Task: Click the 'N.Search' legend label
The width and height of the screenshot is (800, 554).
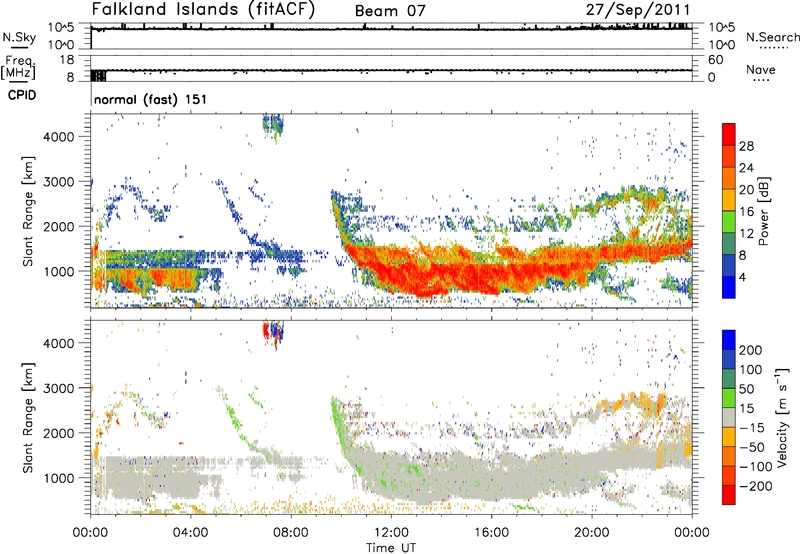Action: click(x=773, y=37)
